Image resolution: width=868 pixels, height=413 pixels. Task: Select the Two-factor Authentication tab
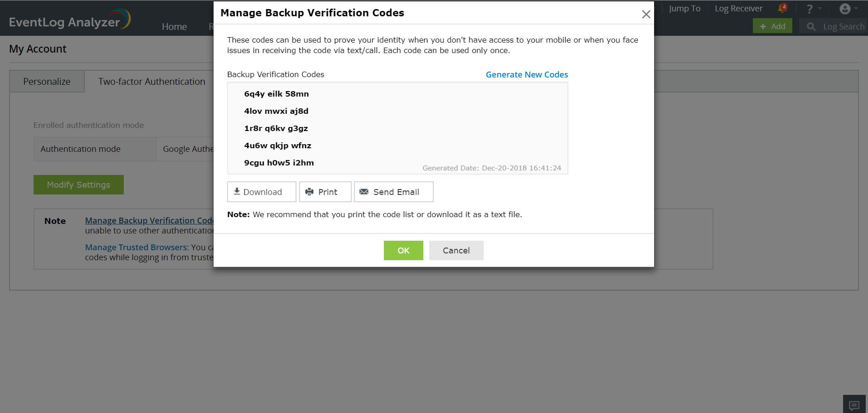151,82
